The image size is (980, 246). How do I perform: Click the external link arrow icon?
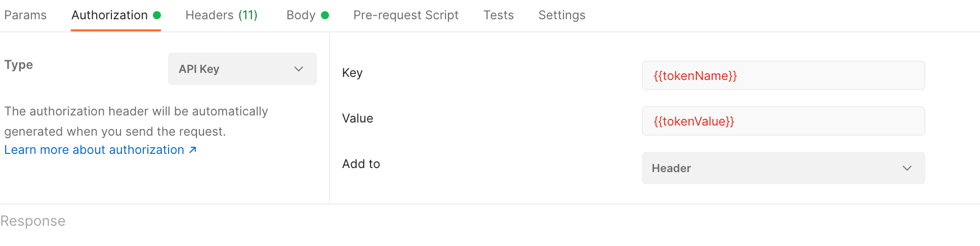pyautogui.click(x=193, y=150)
